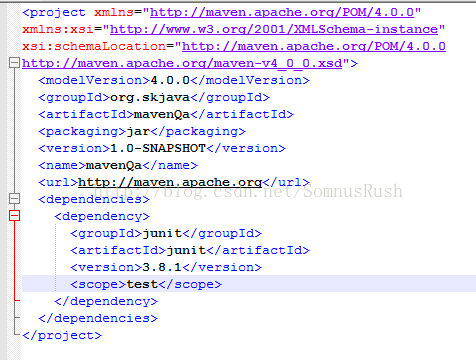Open the maven-v4_0_0.xsd link

[x=182, y=63]
